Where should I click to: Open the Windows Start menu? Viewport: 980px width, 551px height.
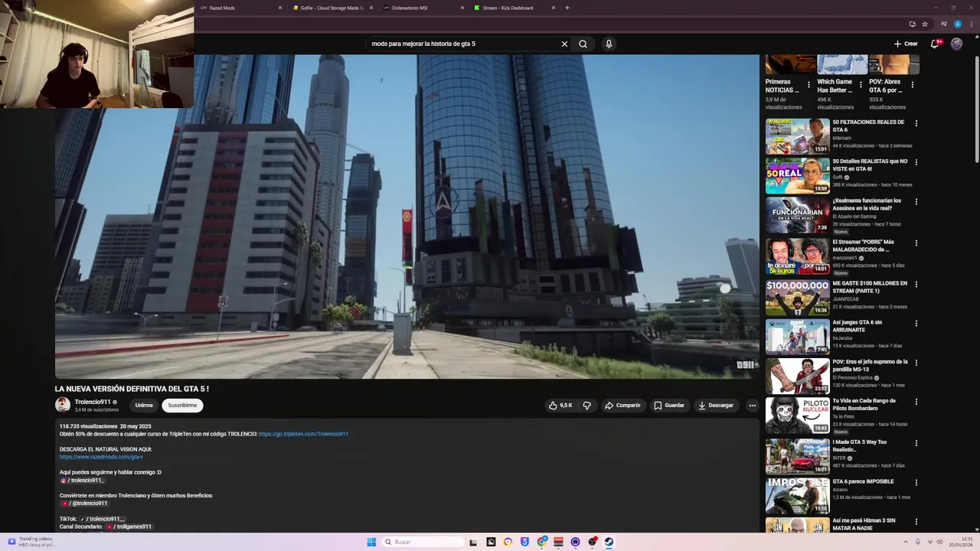pyautogui.click(x=371, y=542)
